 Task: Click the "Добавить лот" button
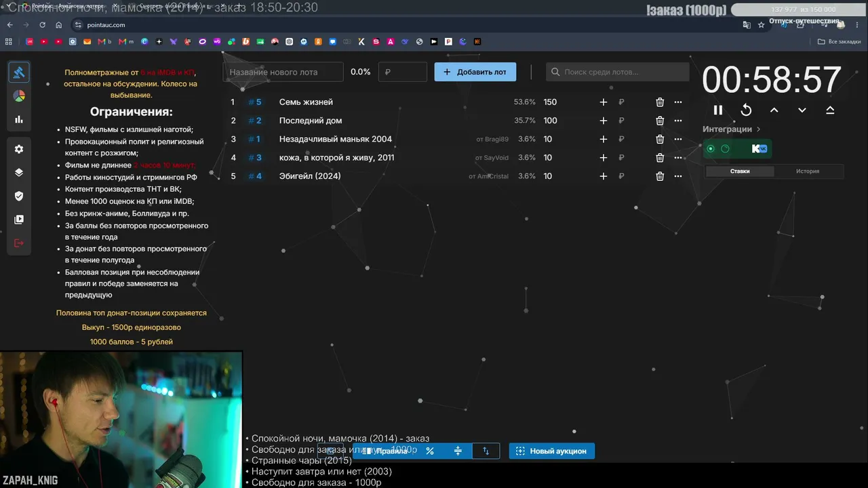point(475,72)
